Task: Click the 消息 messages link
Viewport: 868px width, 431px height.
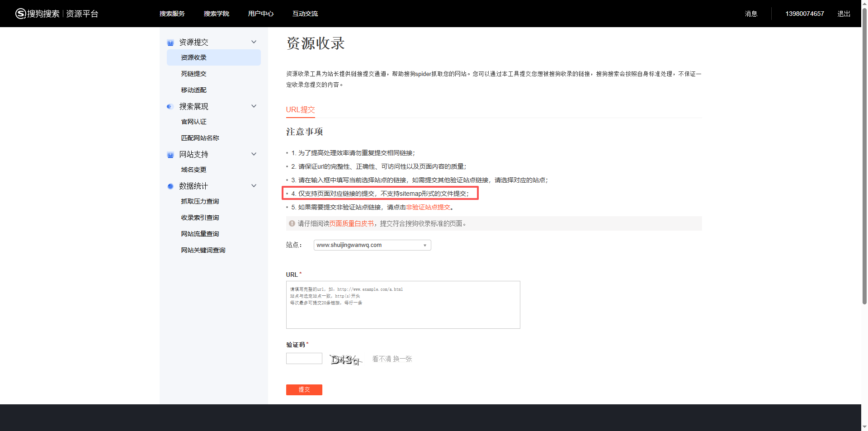Action: coord(751,14)
